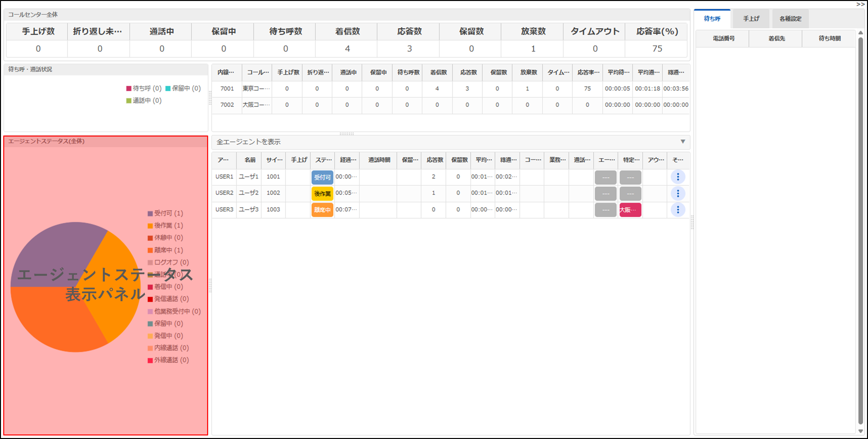The height and width of the screenshot is (439, 868).
Task: Toggle 待ち呼 legend item in call status
Action: coord(144,88)
